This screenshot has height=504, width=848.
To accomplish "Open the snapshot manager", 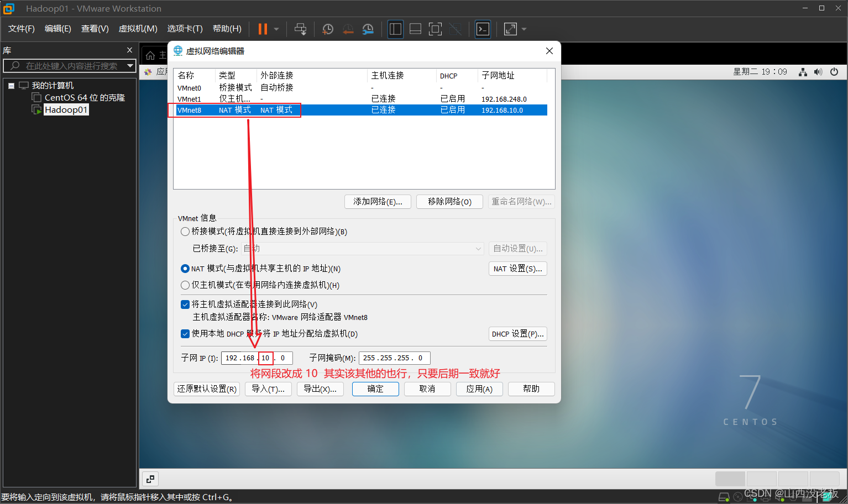I will coord(368,29).
